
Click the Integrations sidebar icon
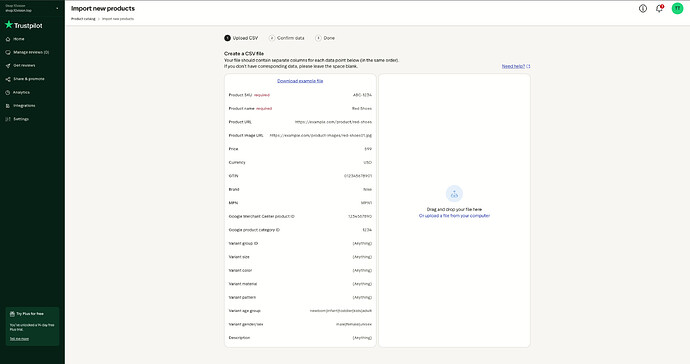tap(8, 106)
